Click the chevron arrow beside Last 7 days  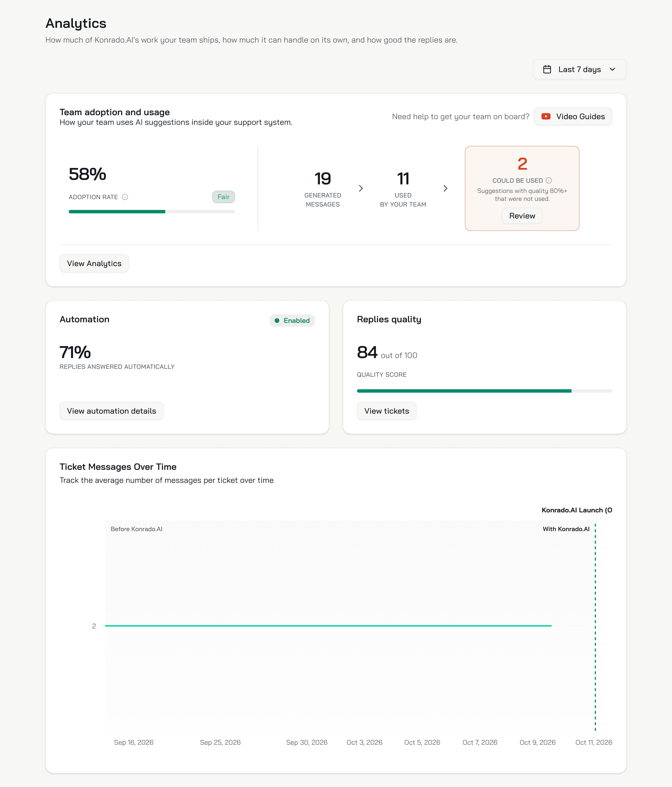(612, 69)
